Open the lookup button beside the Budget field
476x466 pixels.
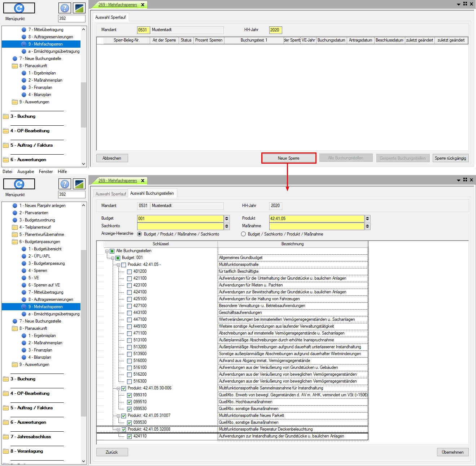(x=227, y=219)
